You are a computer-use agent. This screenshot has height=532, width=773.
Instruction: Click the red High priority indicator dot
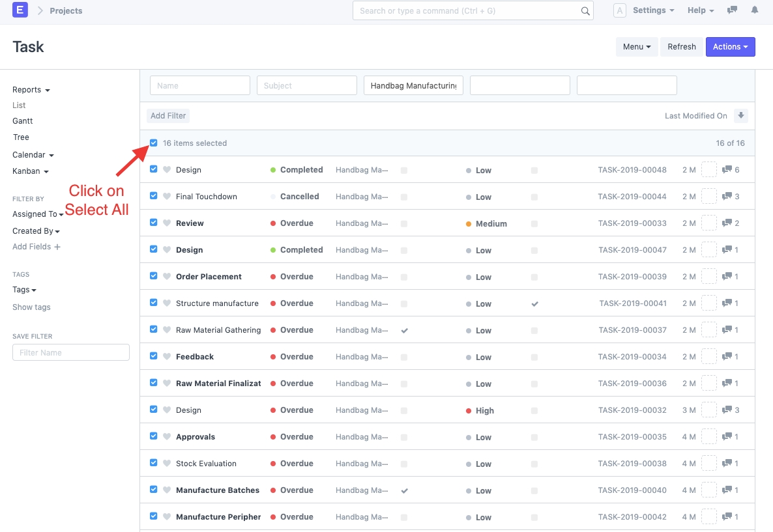click(469, 411)
